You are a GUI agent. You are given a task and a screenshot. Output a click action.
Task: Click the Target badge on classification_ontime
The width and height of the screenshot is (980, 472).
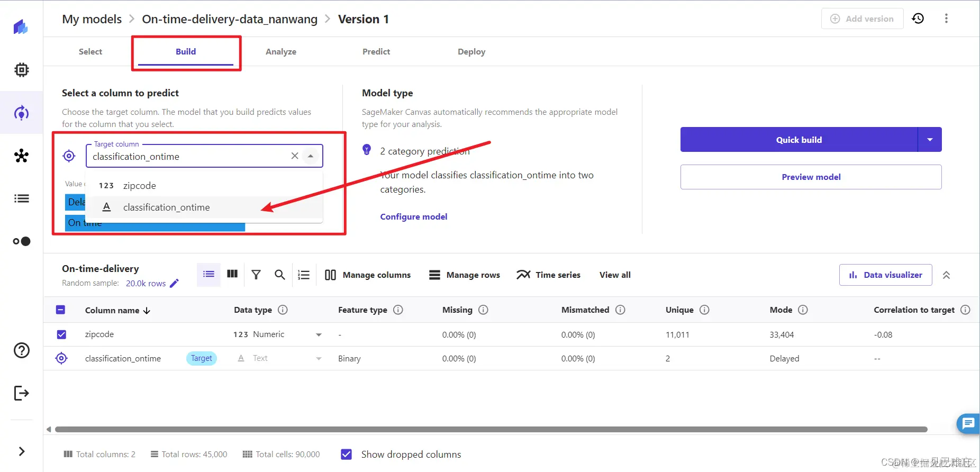[202, 358]
